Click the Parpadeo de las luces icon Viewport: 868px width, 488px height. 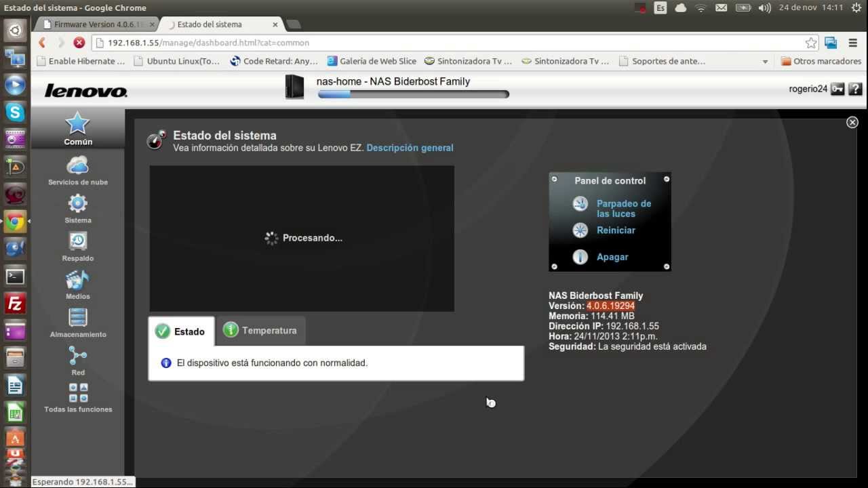[580, 203]
